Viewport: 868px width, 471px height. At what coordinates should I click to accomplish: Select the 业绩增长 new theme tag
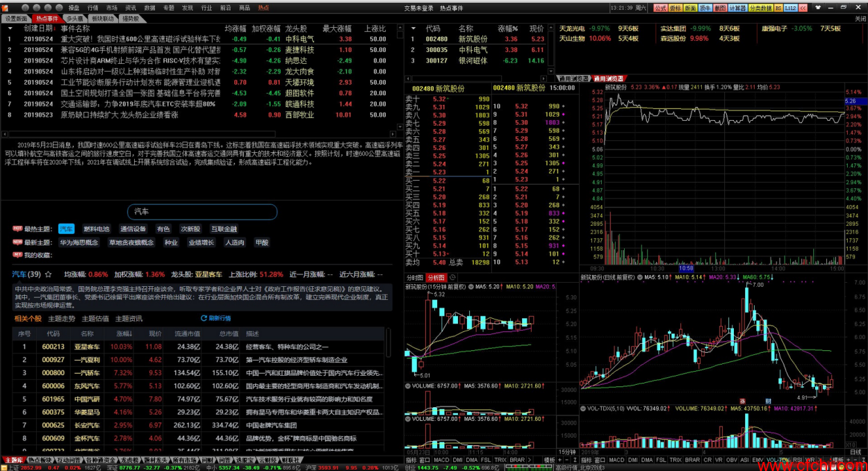click(x=201, y=242)
